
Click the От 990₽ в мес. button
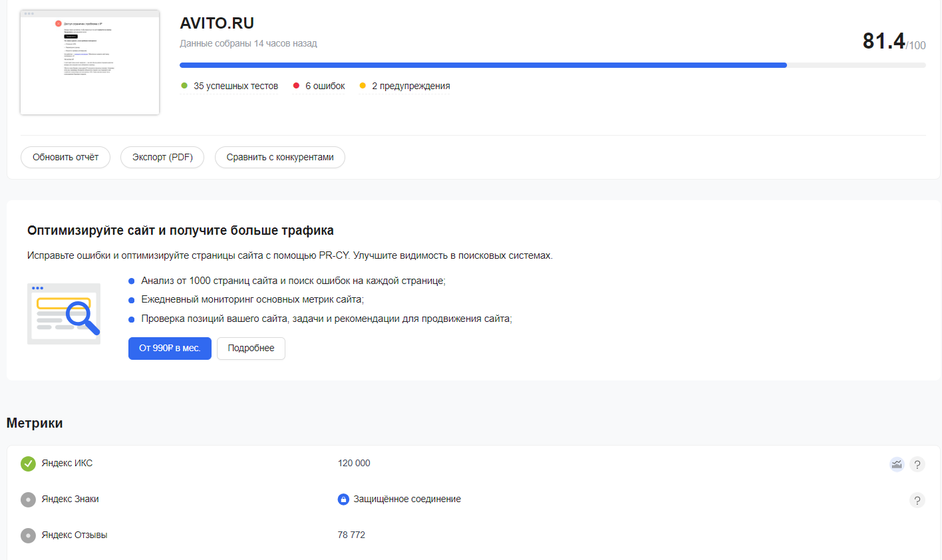coord(170,349)
